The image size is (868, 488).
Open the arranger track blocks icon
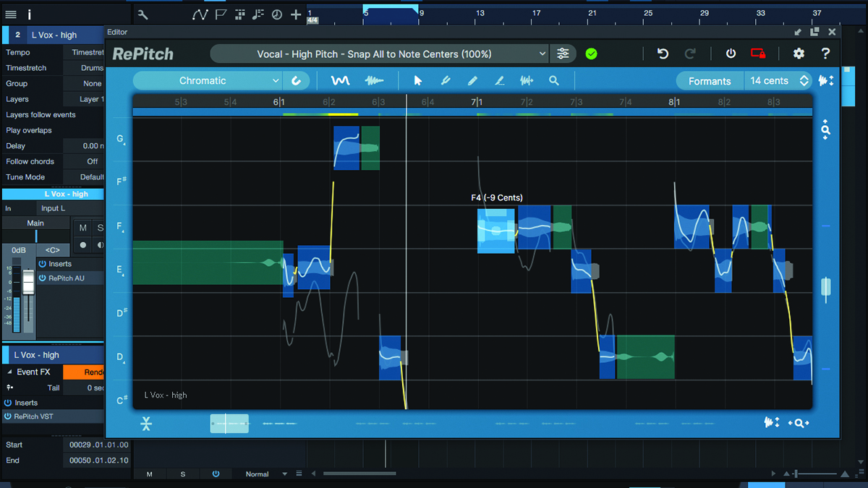coord(240,14)
